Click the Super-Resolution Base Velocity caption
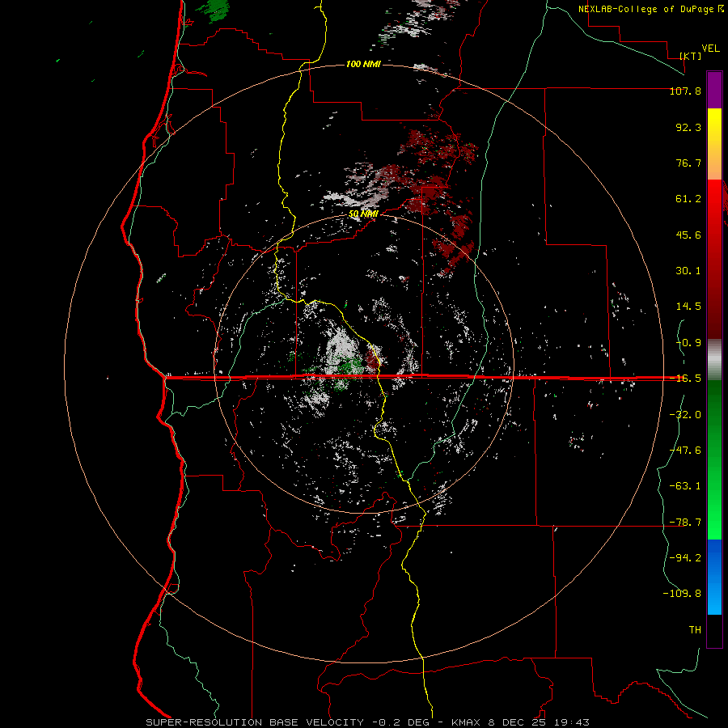728x728 pixels. click(368, 722)
